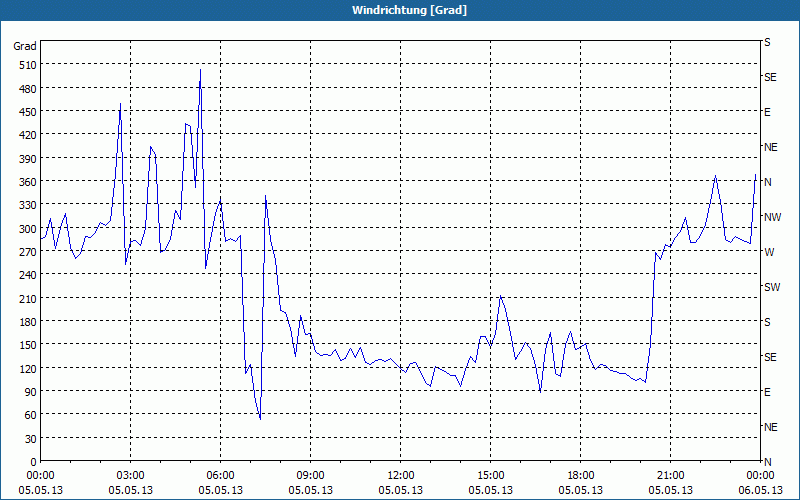The image size is (800, 500).
Task: Select the 00:00 label above 06.05.13
Action: coord(760,476)
